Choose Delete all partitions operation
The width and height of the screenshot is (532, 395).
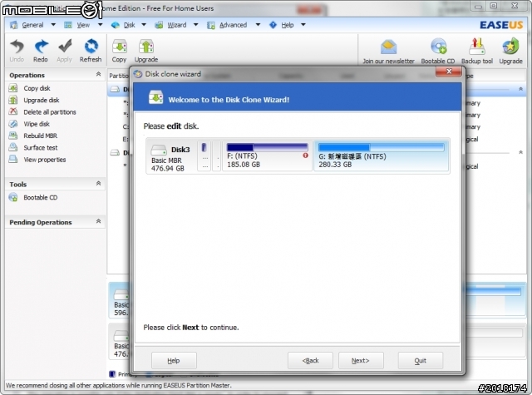pos(50,112)
